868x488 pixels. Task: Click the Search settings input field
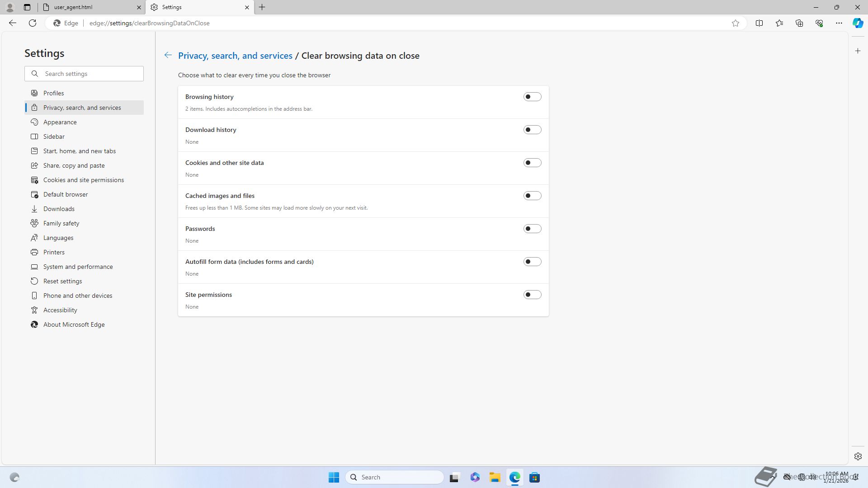tap(90, 74)
